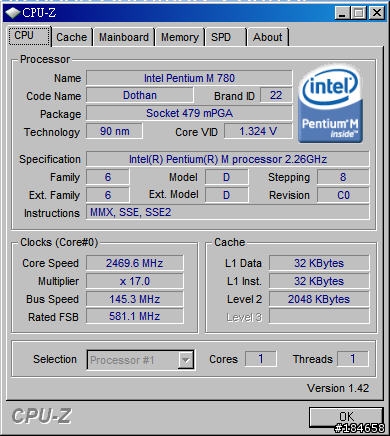Click the Package value Socket 479 mPGA
Viewport: 390px width, 436px height.
pos(189,113)
